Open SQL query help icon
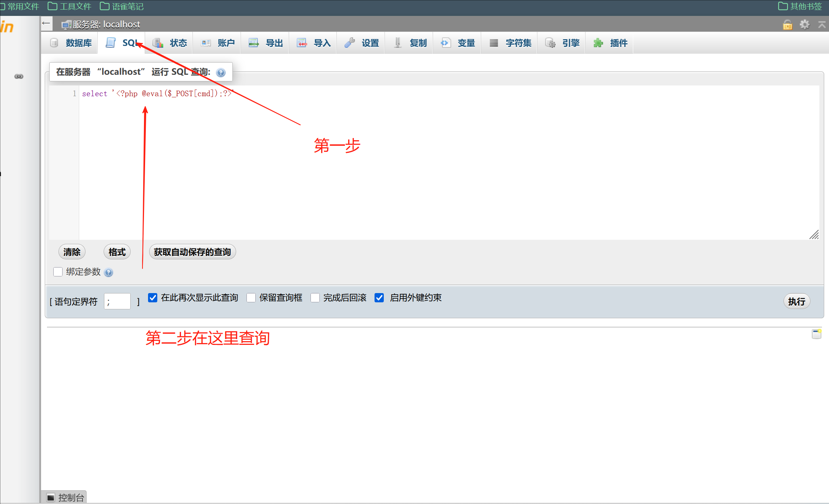This screenshot has height=504, width=829. tap(221, 73)
